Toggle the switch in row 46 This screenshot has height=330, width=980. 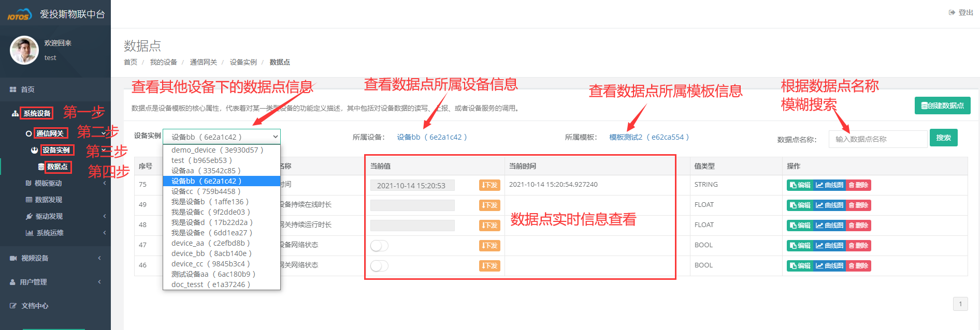pos(379,266)
